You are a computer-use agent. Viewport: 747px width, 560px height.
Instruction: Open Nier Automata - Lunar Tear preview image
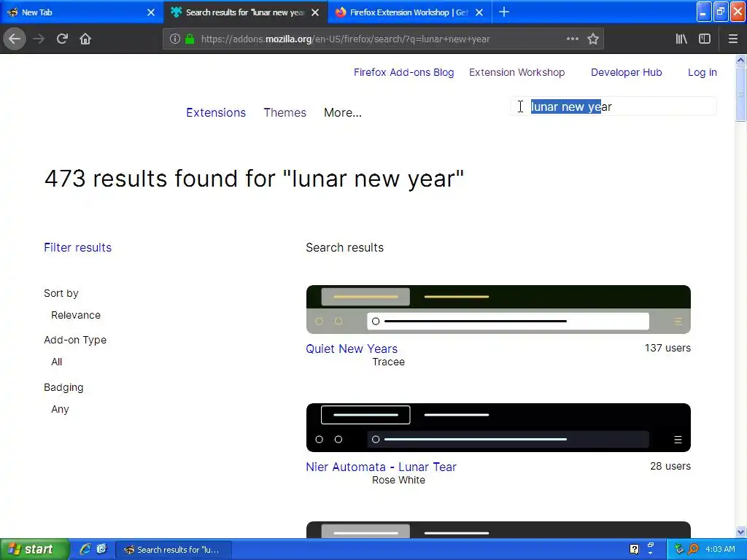pyautogui.click(x=498, y=427)
